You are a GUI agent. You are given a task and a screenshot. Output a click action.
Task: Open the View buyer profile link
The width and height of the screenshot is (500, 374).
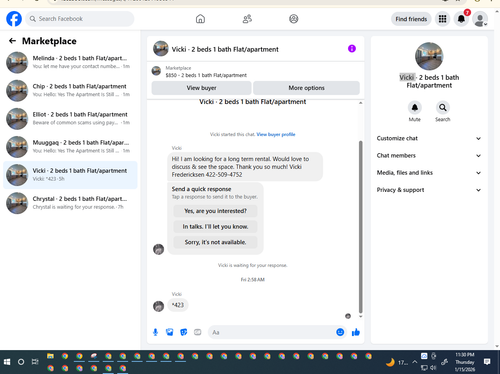(276, 134)
